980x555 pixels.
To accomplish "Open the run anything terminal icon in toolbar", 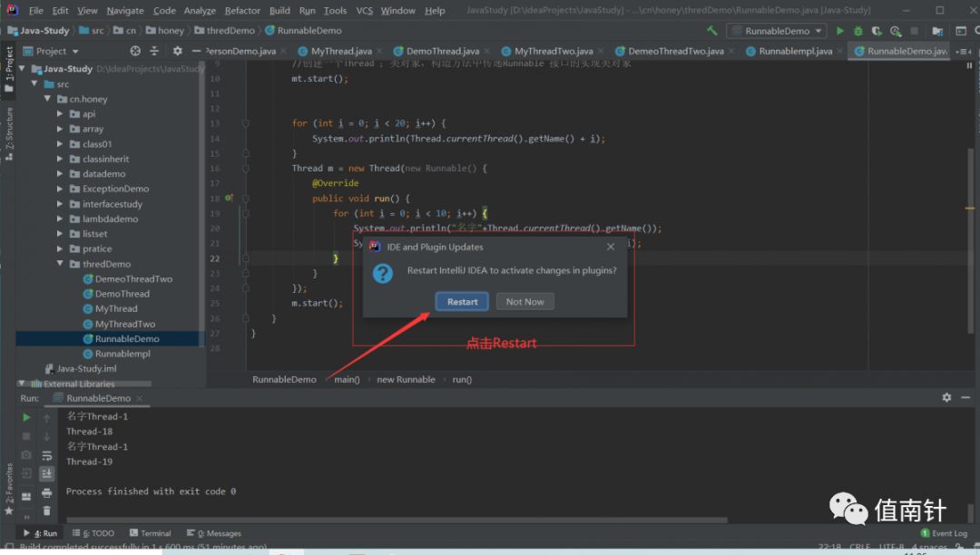I will (x=961, y=31).
